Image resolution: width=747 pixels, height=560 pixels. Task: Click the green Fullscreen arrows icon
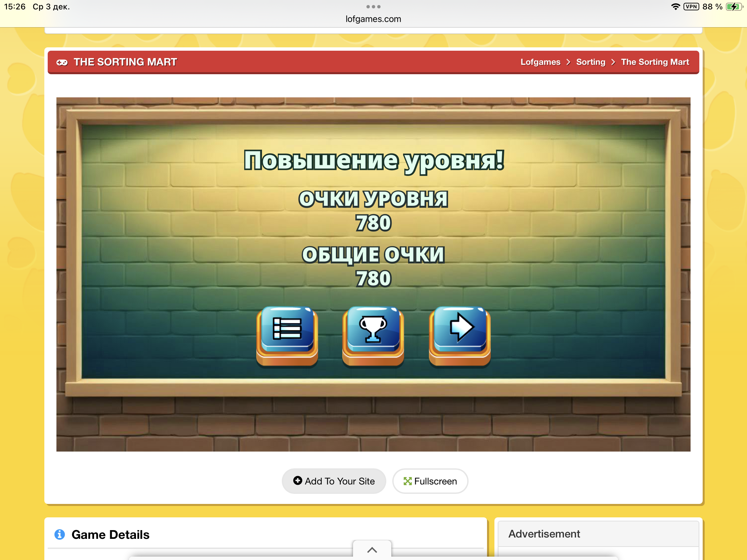click(x=407, y=481)
